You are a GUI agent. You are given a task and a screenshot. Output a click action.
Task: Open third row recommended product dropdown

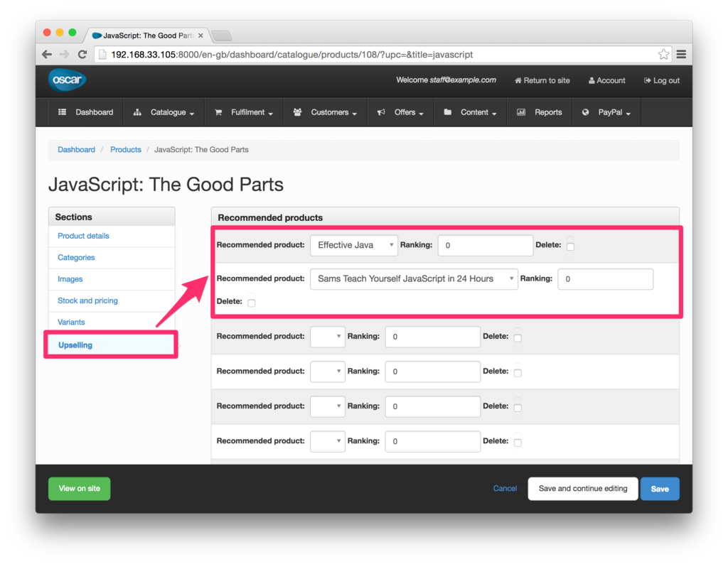tap(327, 336)
